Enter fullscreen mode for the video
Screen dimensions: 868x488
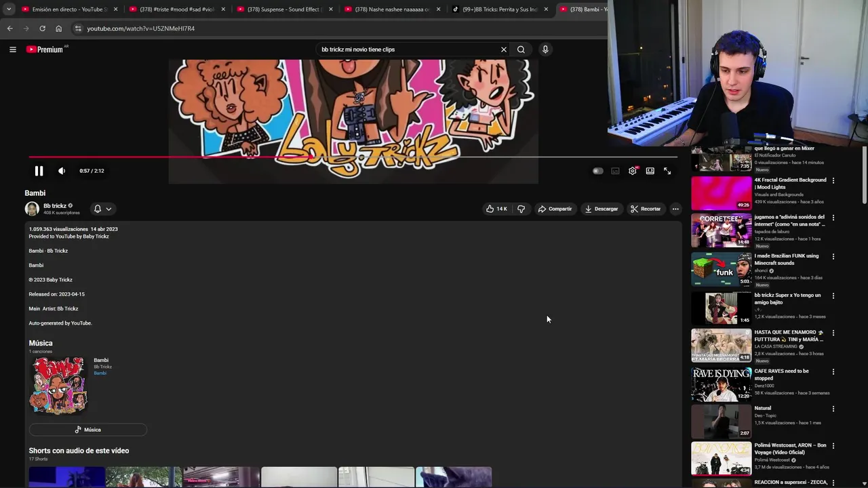[667, 171]
